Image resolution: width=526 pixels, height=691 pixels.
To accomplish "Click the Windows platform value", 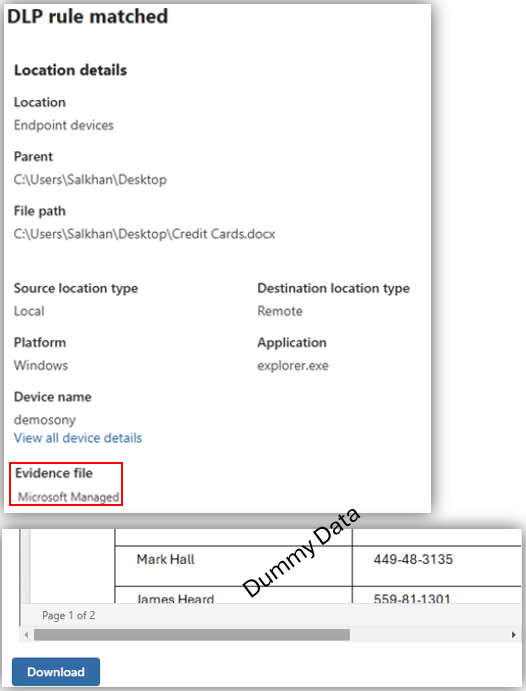I will pyautogui.click(x=41, y=365).
